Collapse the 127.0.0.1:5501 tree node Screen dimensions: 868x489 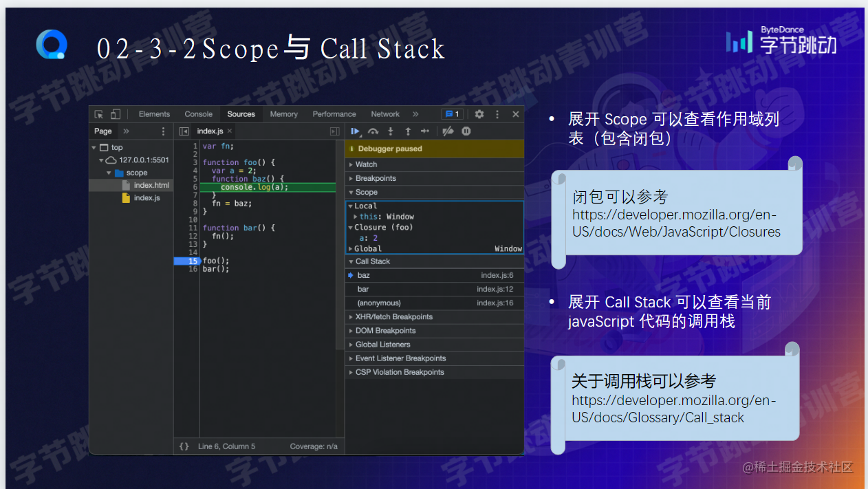[x=100, y=160]
